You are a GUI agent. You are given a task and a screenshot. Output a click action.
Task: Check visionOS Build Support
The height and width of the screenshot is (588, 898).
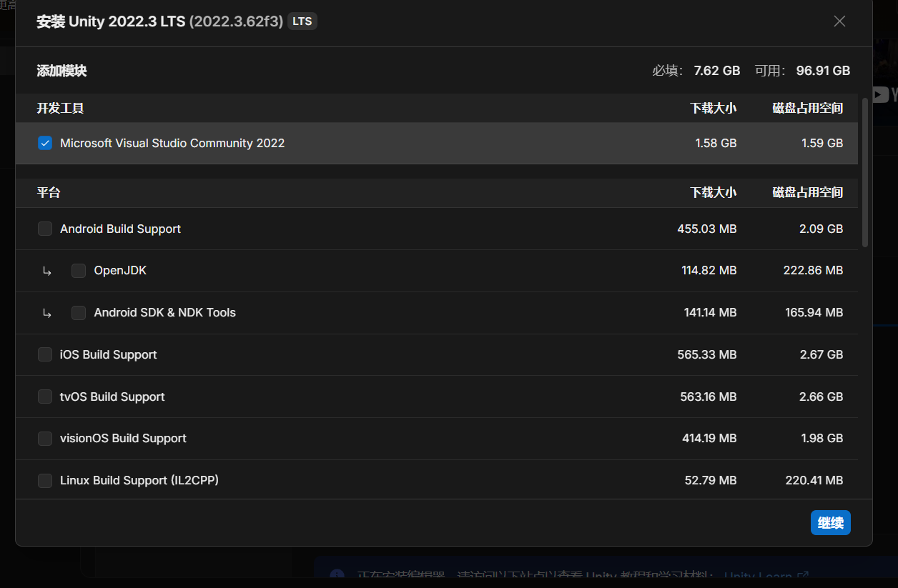click(x=45, y=438)
